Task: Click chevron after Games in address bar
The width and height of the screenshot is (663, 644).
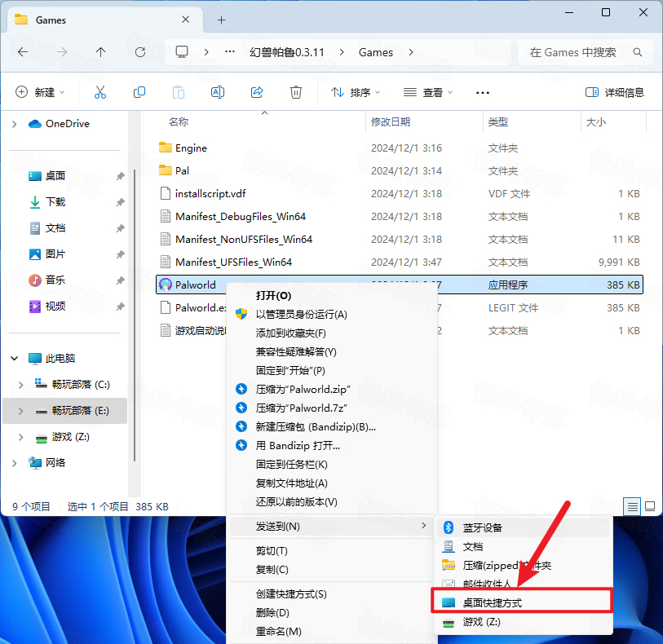Action: pos(411,52)
